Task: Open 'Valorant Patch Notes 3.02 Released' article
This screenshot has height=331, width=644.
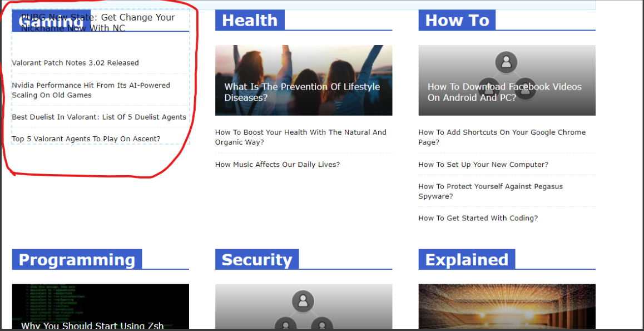Action: coord(75,63)
